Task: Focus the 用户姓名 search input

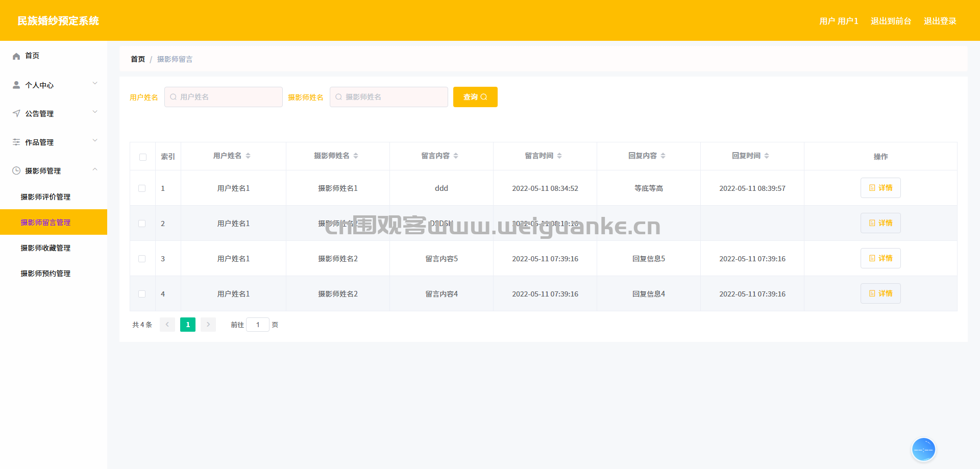Action: pyautogui.click(x=224, y=97)
